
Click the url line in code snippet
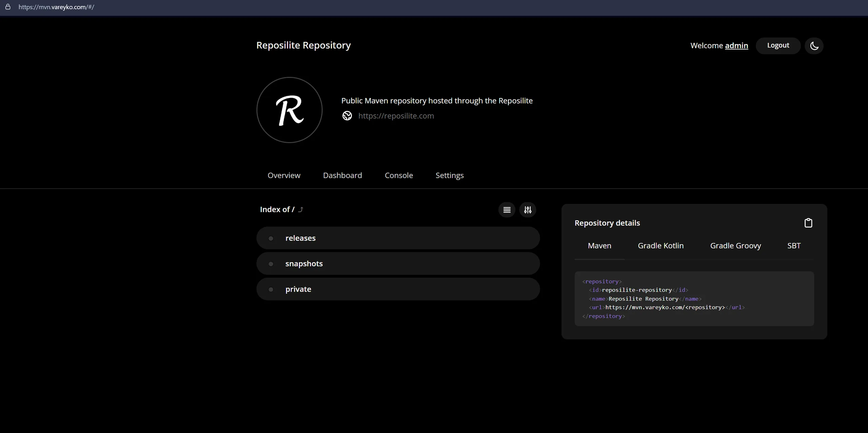point(667,307)
